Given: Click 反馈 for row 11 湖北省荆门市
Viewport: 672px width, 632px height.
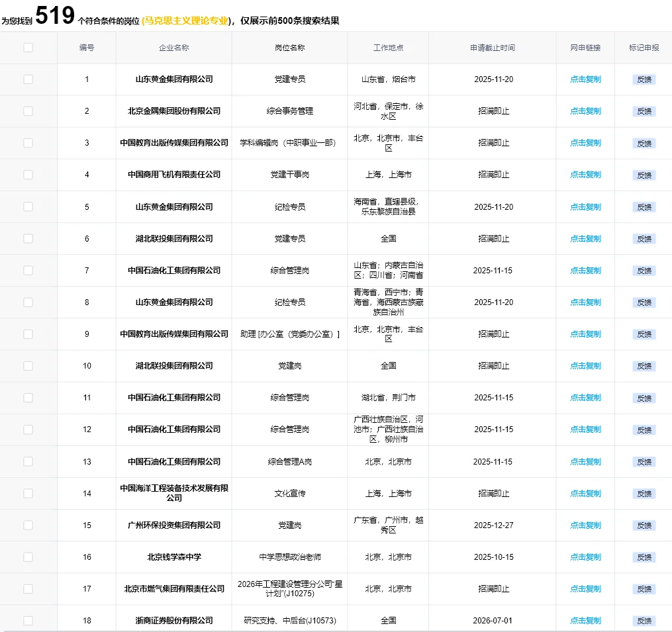Looking at the screenshot, I should (x=644, y=398).
